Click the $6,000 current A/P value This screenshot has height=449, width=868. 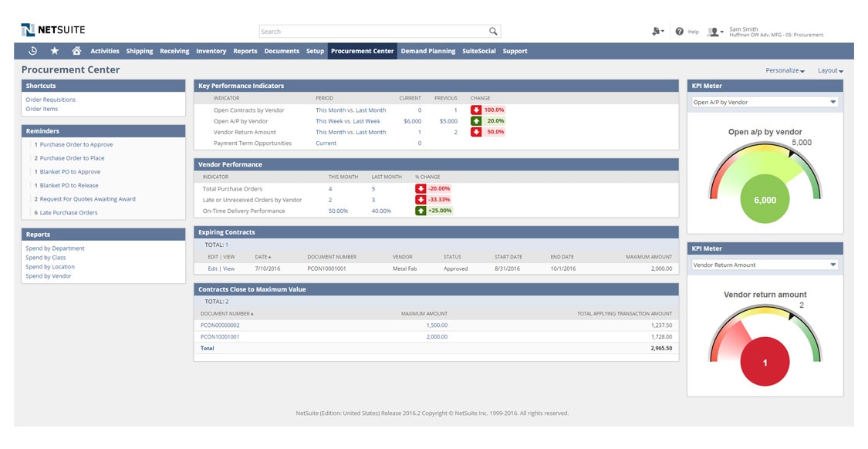coord(413,121)
